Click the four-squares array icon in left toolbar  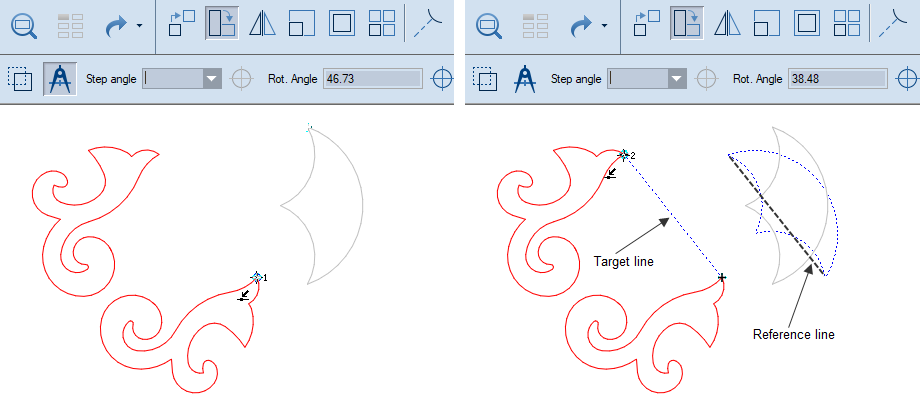click(x=381, y=24)
